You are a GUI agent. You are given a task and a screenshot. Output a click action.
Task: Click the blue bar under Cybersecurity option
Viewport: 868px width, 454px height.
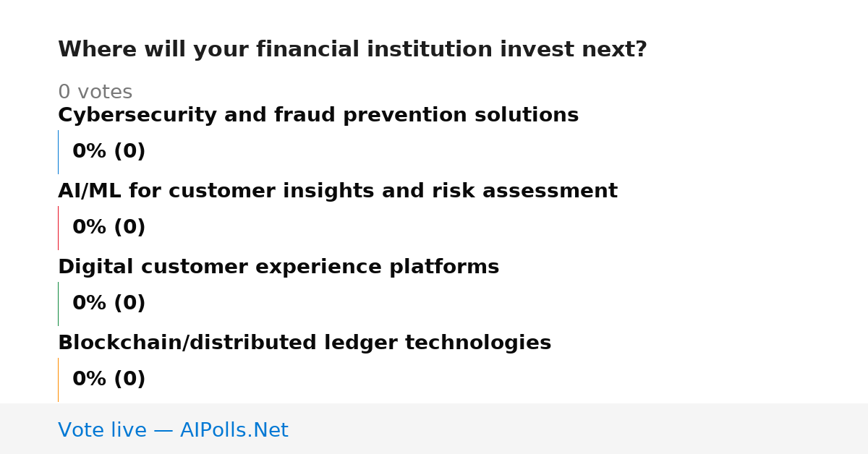pos(58,152)
